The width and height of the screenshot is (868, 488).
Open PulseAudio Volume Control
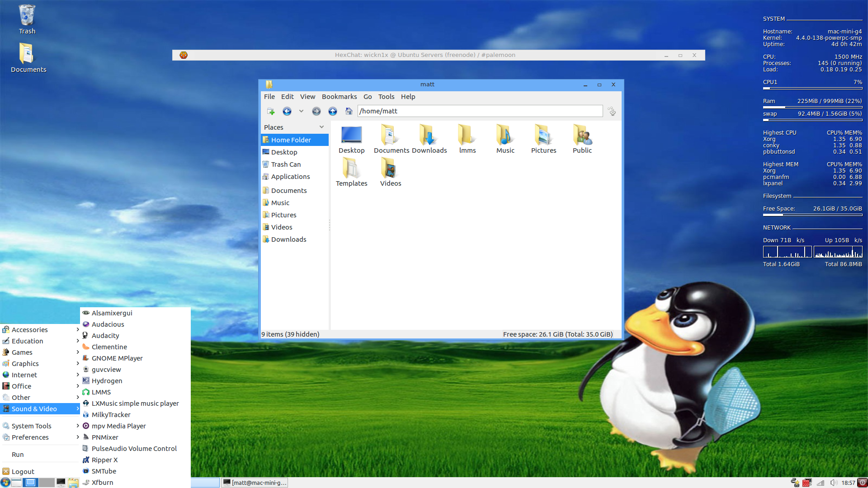tap(135, 449)
